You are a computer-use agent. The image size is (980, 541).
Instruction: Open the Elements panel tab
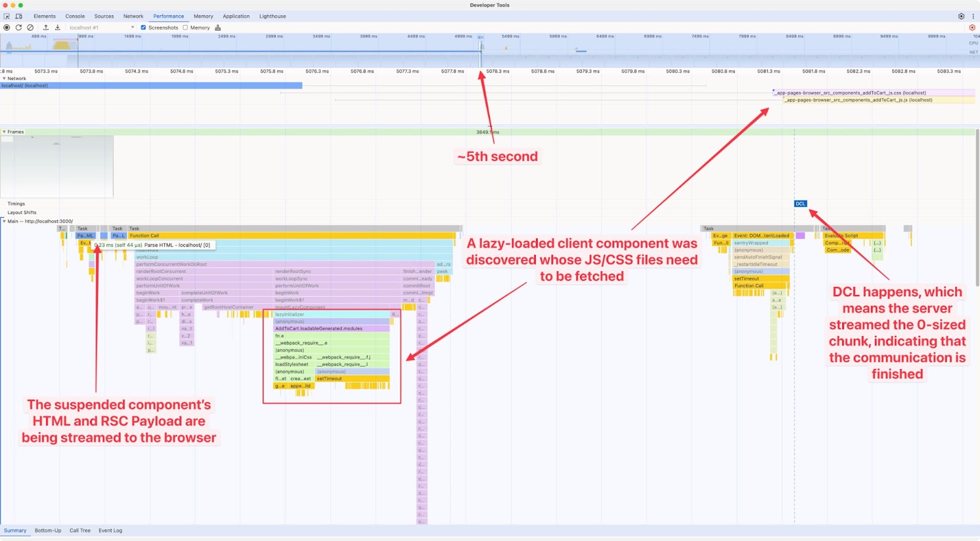pos(45,17)
